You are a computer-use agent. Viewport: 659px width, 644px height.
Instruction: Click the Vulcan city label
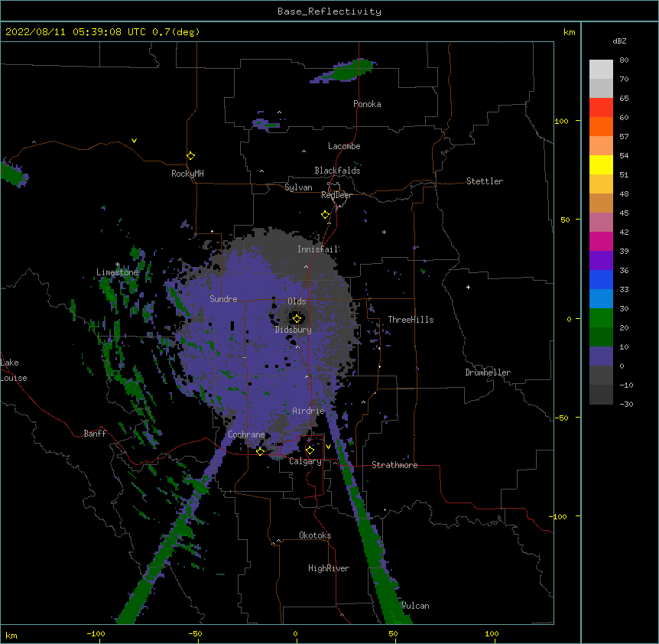415,606
